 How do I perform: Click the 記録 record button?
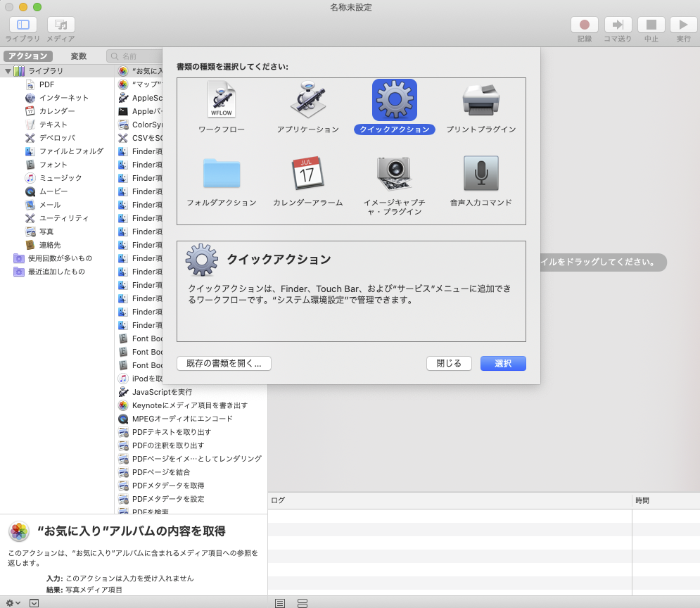tap(585, 25)
